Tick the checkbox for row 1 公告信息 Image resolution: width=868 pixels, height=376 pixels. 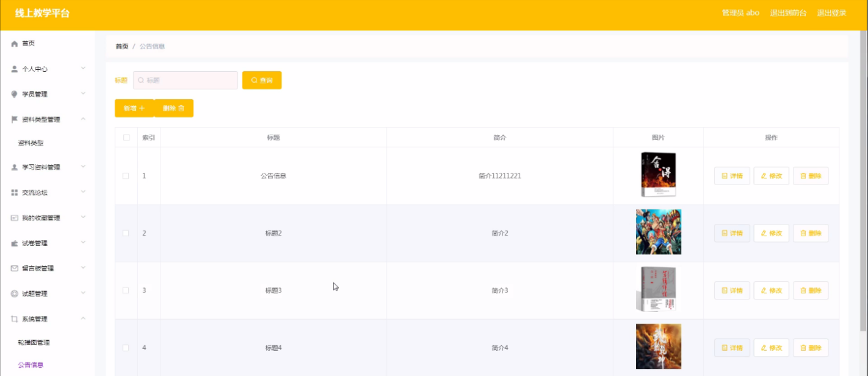click(126, 176)
